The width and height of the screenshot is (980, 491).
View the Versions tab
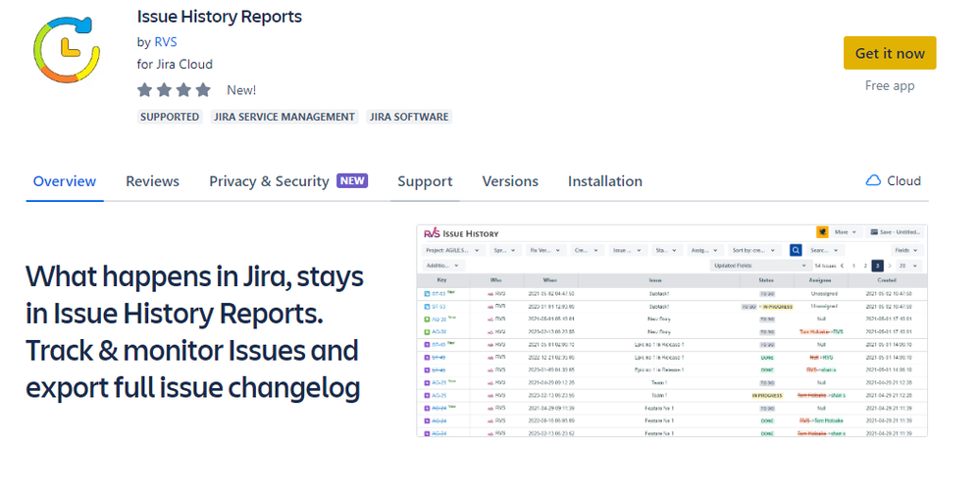coord(510,181)
